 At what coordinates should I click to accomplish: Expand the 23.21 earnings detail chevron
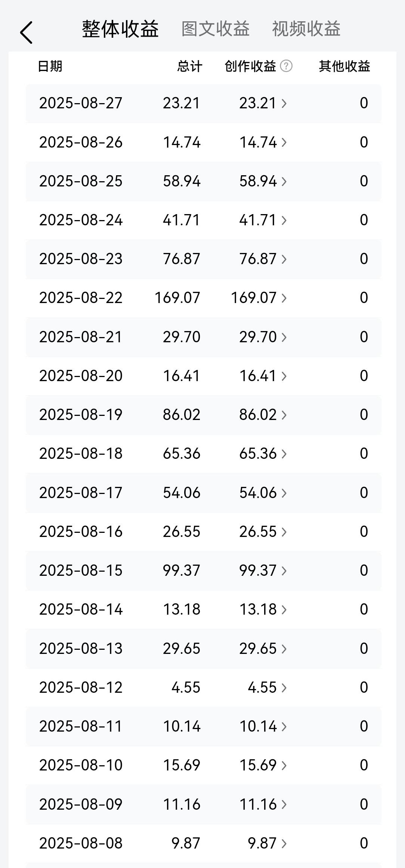click(x=284, y=104)
